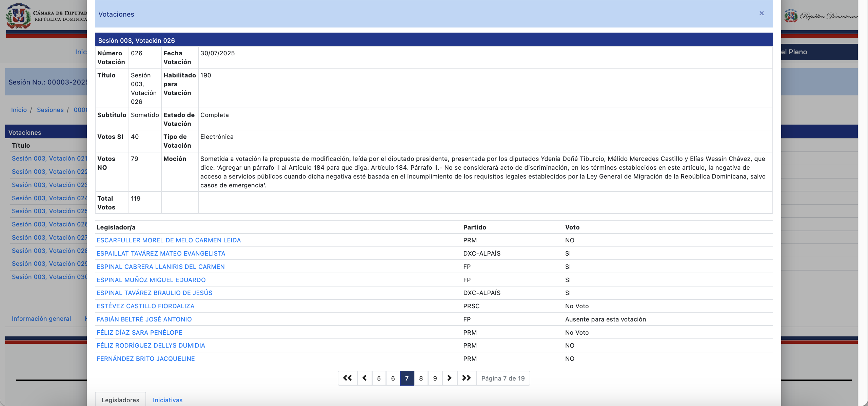Go to pagination page 5

coord(379,378)
